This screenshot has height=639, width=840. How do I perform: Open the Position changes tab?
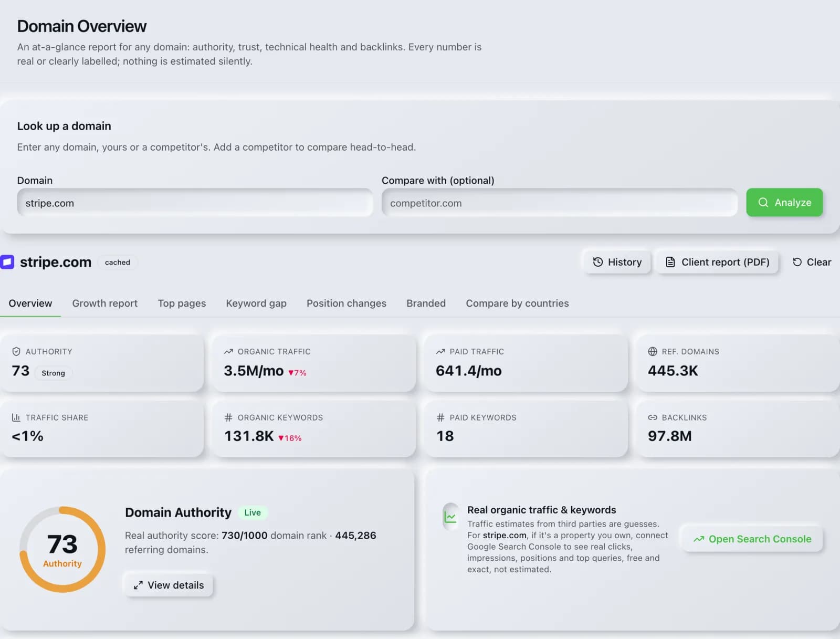coord(346,303)
